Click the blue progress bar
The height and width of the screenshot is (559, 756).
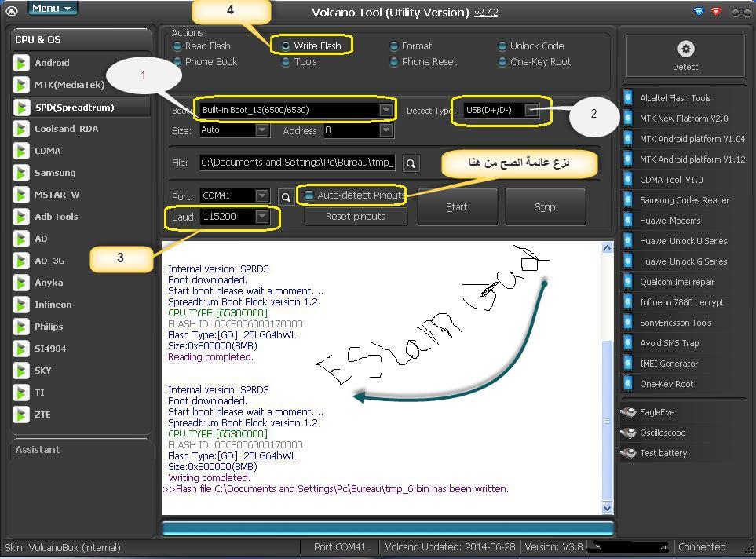388,528
